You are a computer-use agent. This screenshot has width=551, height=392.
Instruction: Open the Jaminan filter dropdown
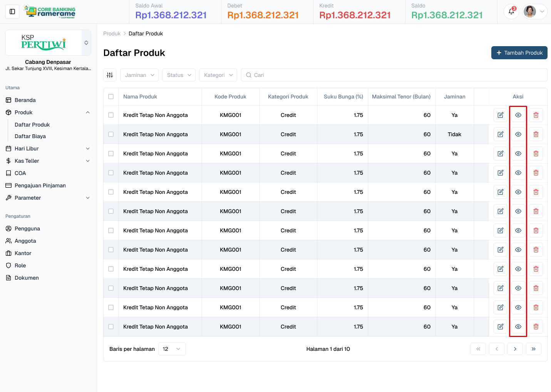point(139,75)
